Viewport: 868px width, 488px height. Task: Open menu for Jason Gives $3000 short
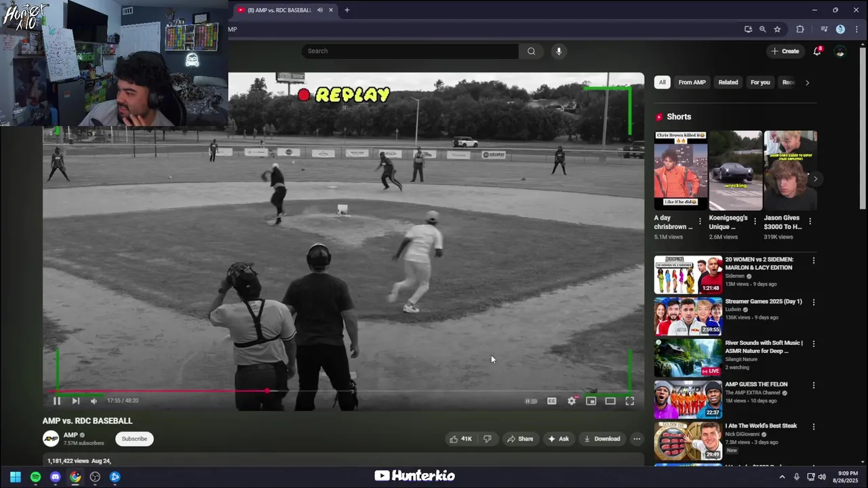810,222
